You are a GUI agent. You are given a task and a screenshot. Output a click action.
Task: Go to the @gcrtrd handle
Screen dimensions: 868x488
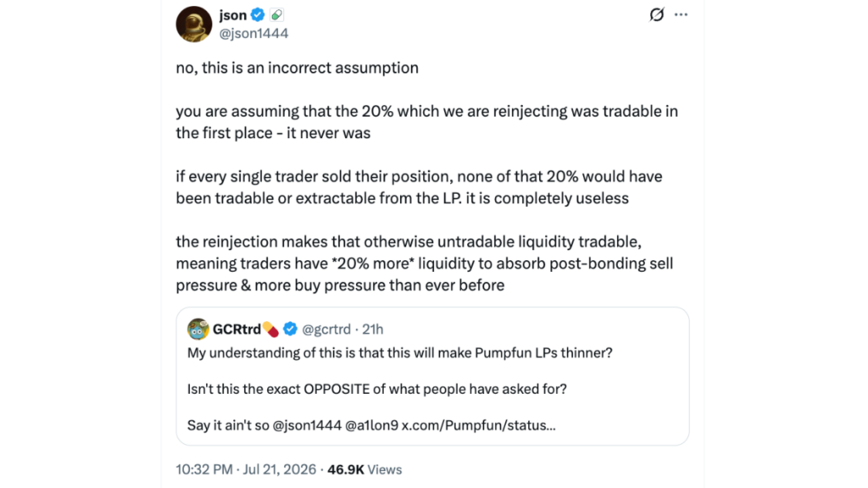[x=326, y=330]
